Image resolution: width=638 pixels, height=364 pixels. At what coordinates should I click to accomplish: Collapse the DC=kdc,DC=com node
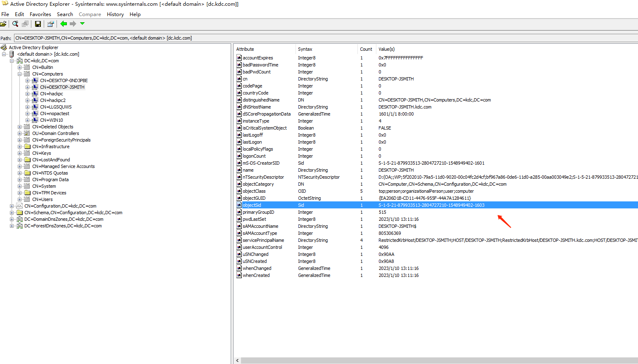pos(12,61)
